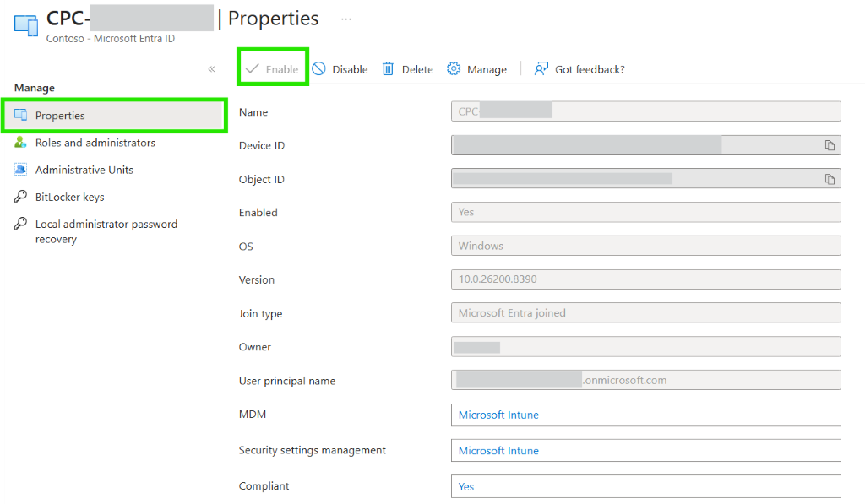
Task: Click the Local administrator password key icon
Action: point(20,224)
